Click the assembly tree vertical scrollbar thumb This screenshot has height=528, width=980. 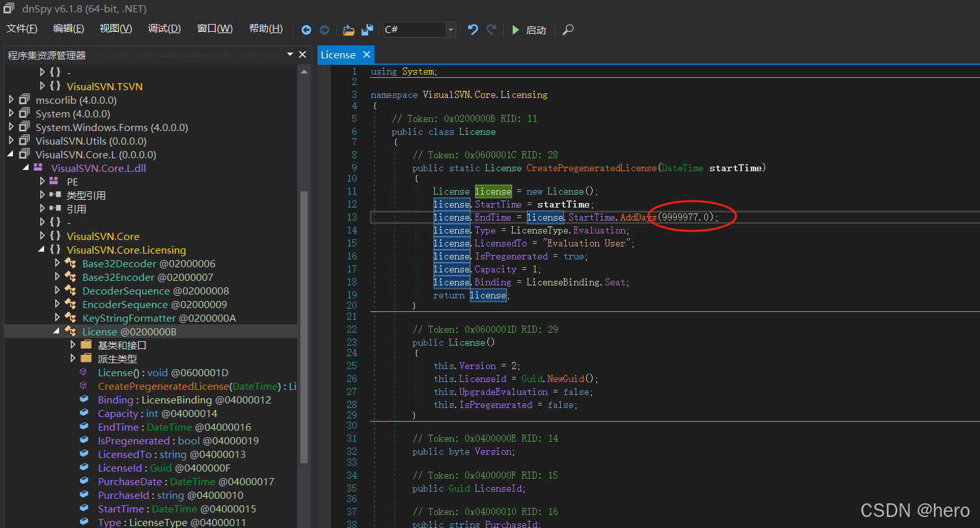304,327
